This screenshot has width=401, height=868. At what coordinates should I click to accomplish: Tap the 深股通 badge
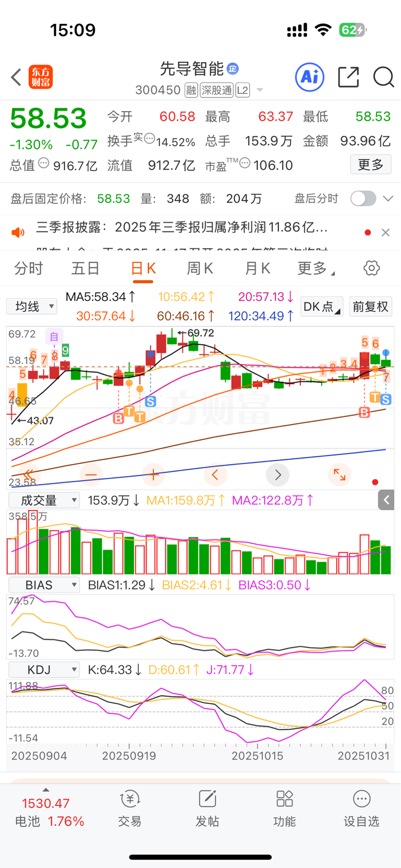(x=216, y=90)
